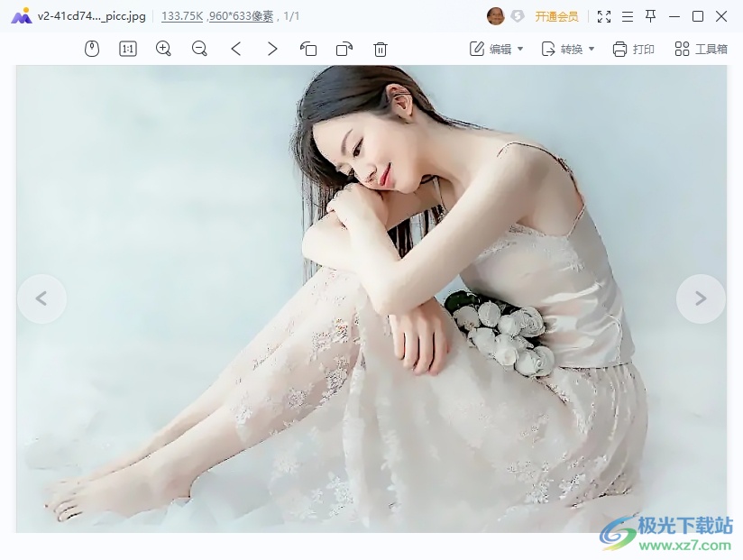Open the hamburger main menu
The width and height of the screenshot is (743, 560).
(x=628, y=16)
